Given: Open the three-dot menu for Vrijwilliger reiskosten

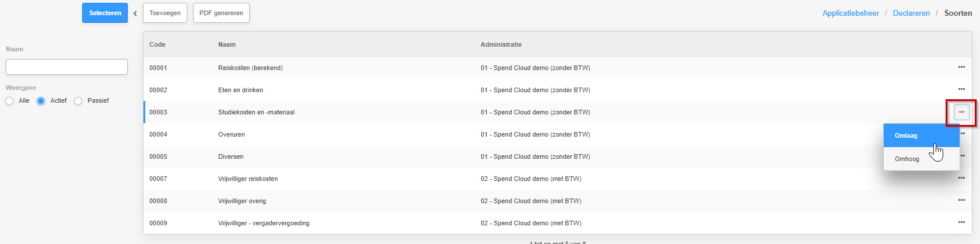Looking at the screenshot, I should coord(961,178).
